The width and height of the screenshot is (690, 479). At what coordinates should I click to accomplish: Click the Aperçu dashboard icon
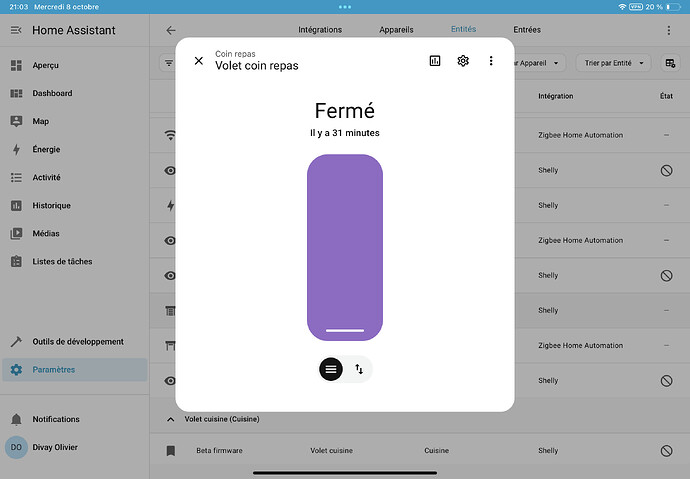pos(16,65)
